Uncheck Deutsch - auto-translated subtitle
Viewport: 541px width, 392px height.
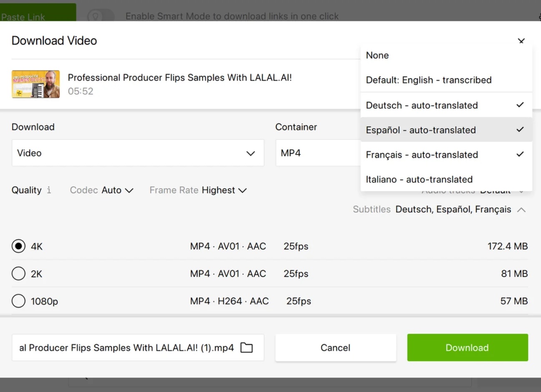click(x=446, y=105)
